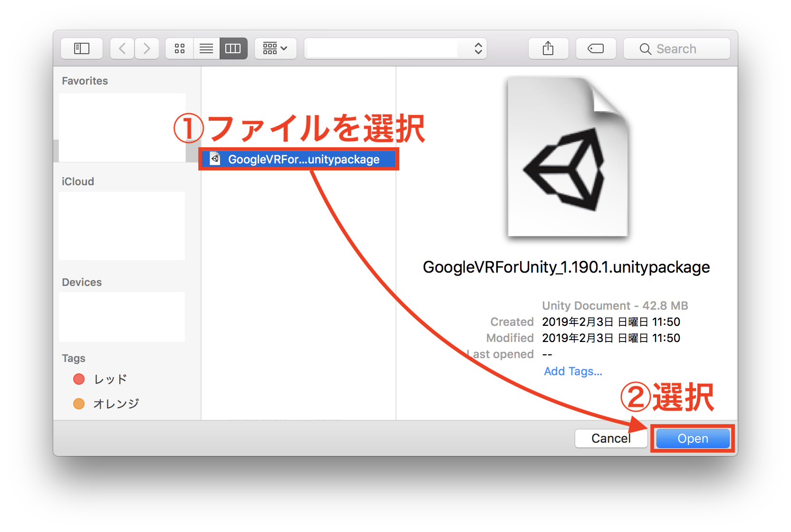Switch to list view
Screen dimensions: 791x532
(x=206, y=48)
